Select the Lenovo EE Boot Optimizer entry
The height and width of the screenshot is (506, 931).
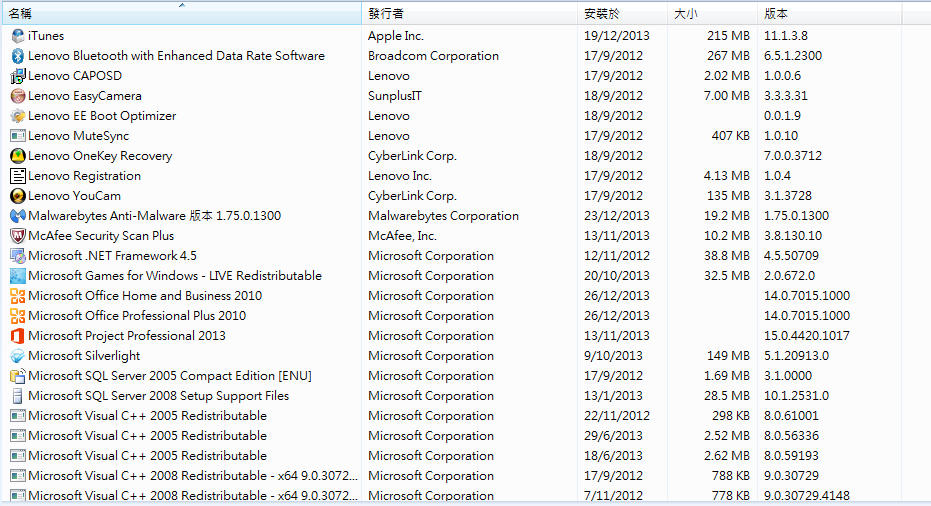(451, 116)
